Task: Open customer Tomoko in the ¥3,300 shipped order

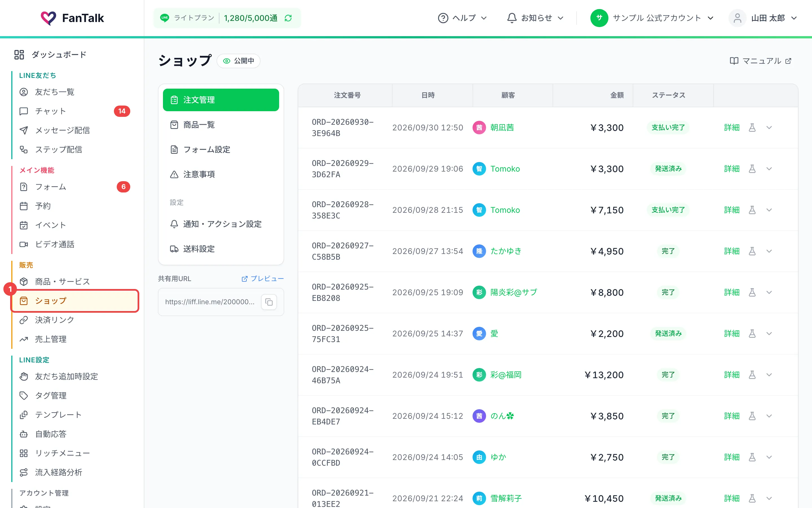Action: (505, 169)
